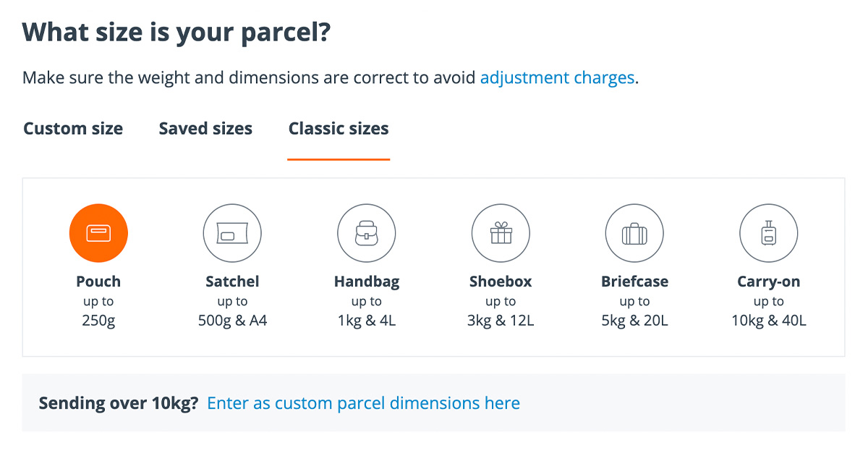Select the Shoebox gift box icon
The width and height of the screenshot is (868, 456).
tap(501, 232)
